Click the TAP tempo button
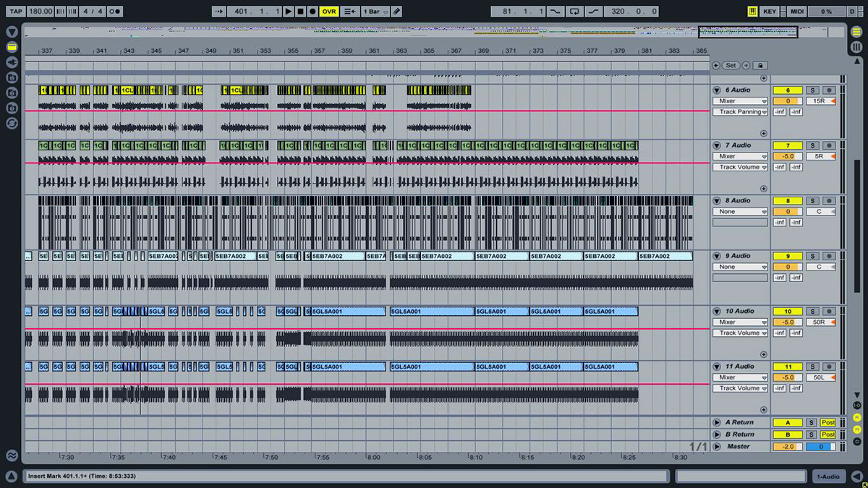The width and height of the screenshot is (868, 488). 16,12
